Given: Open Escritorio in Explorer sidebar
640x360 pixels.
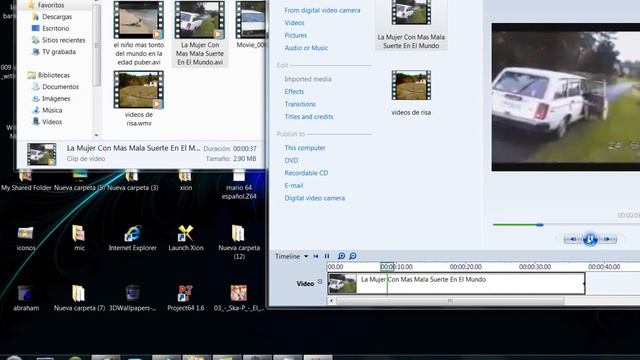Looking at the screenshot, I should coord(50,29).
